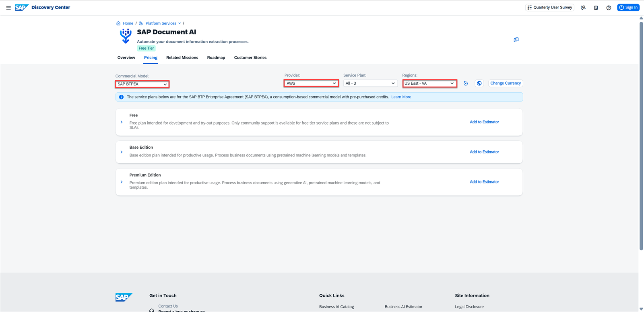Click the vertical page scrollbar thumb

point(641,136)
